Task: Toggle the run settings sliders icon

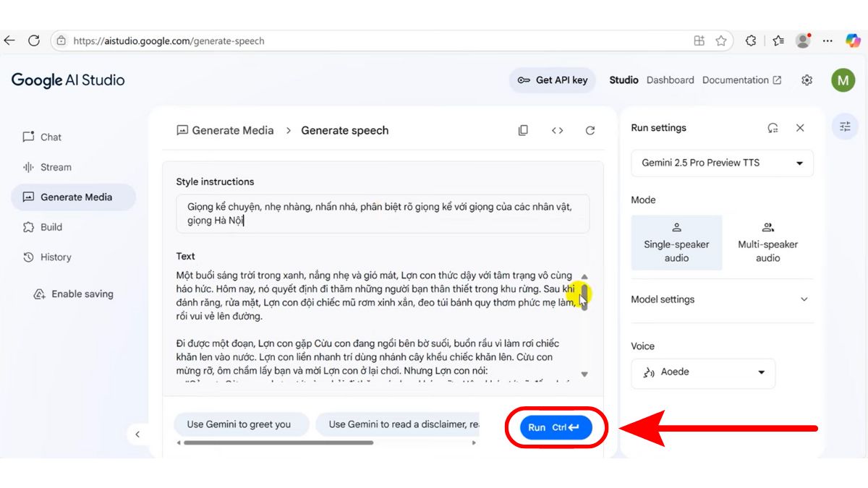Action: tap(845, 127)
